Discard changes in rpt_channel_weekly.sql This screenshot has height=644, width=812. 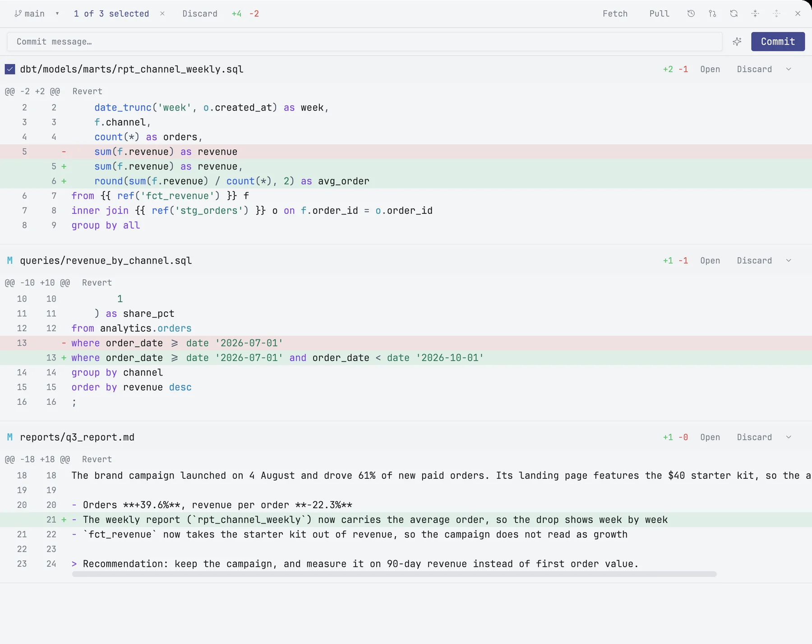click(x=754, y=69)
